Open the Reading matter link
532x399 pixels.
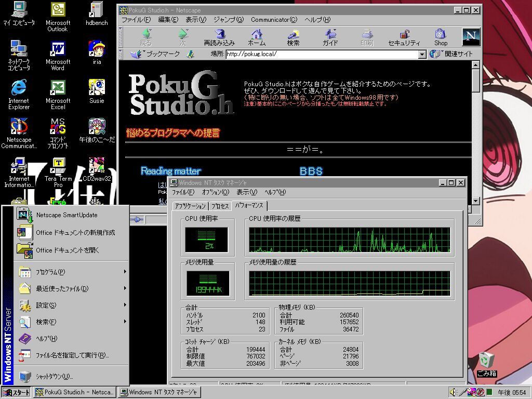click(170, 170)
